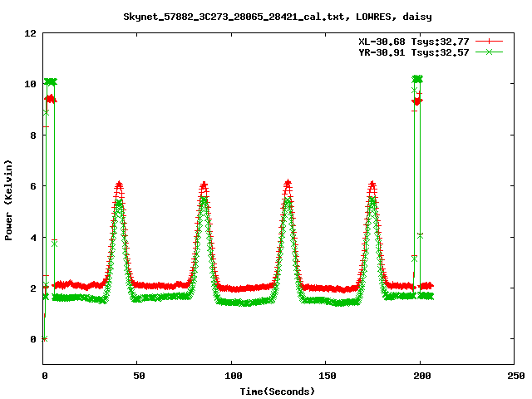Click the x-axis tick label 50
532x399 pixels.
[139, 376]
